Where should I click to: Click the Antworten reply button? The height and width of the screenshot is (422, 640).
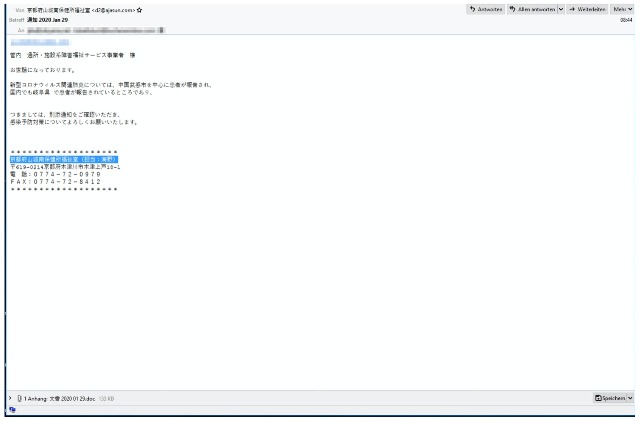pyautogui.click(x=484, y=9)
